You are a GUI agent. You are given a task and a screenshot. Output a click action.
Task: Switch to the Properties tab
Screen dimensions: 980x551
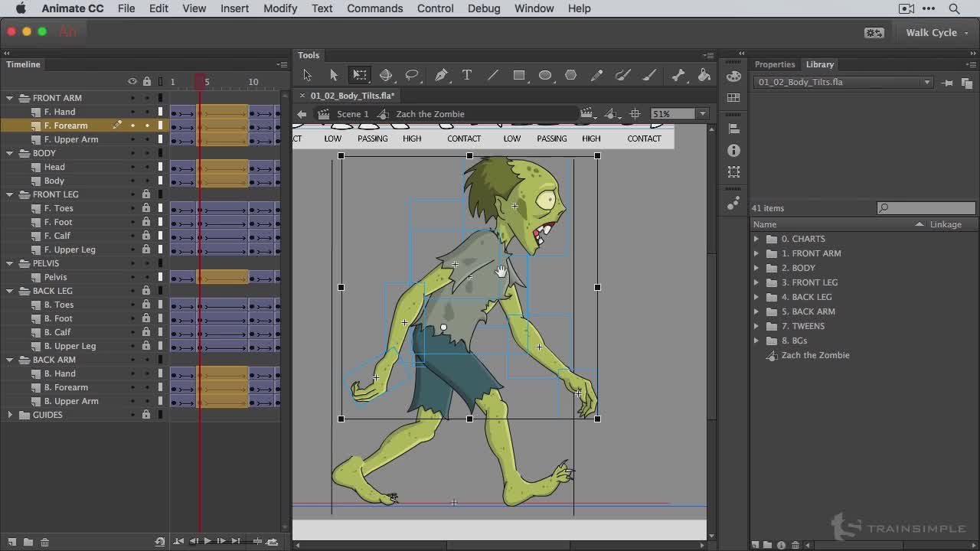[x=775, y=64]
